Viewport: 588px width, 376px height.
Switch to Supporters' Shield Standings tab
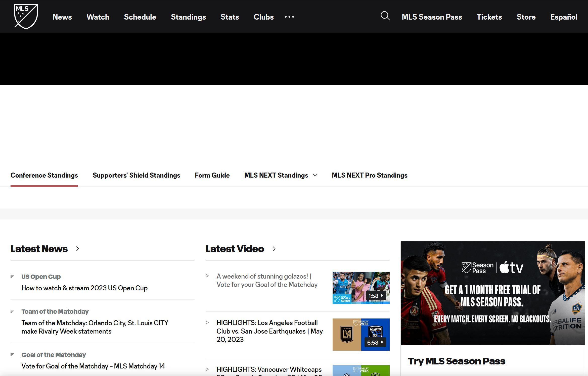[x=137, y=175]
